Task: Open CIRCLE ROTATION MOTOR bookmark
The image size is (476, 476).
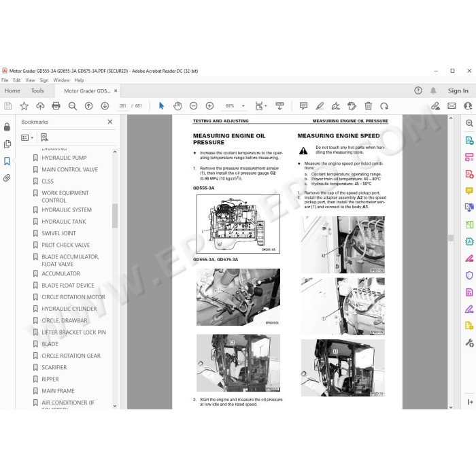Action: 73,297
